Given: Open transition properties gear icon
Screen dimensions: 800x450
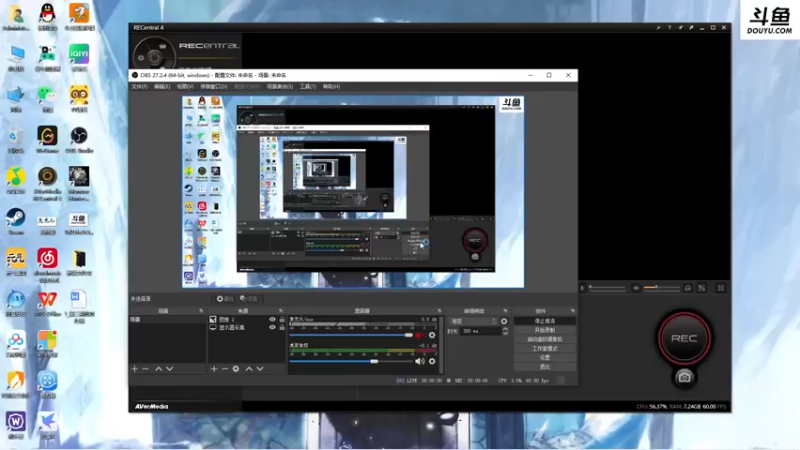Looking at the screenshot, I should [x=504, y=321].
